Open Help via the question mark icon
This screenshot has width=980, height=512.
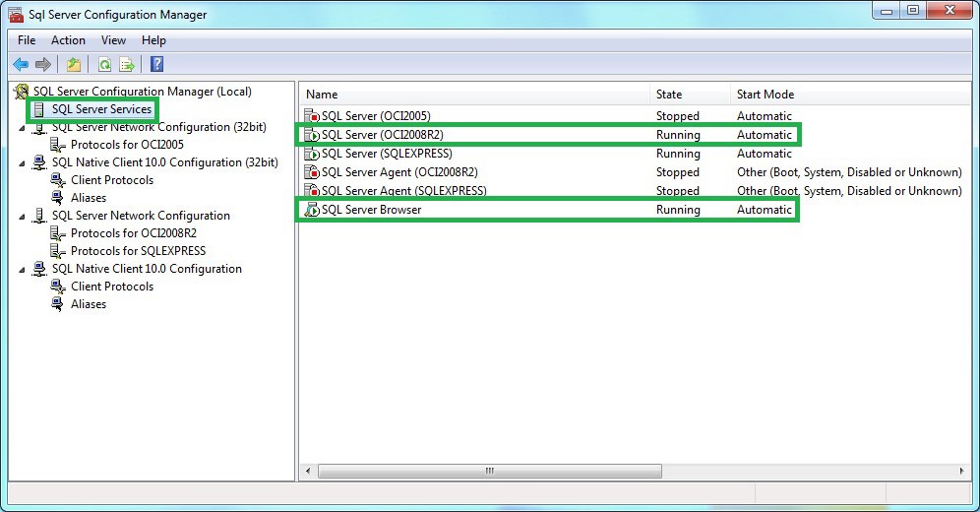156,64
